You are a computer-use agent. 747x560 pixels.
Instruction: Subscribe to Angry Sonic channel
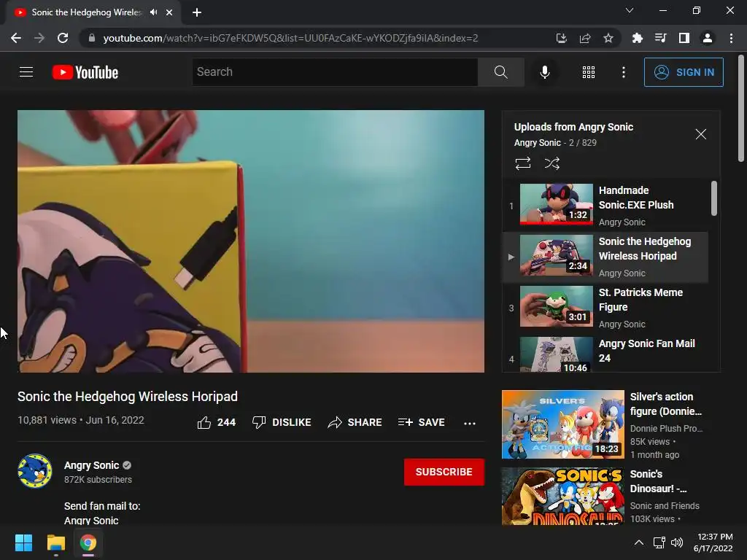click(x=444, y=472)
